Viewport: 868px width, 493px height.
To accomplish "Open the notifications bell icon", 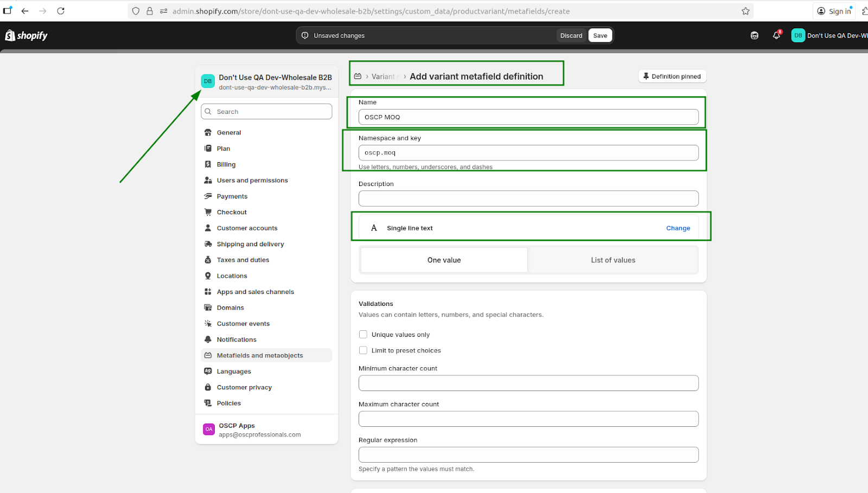I will click(x=776, y=35).
